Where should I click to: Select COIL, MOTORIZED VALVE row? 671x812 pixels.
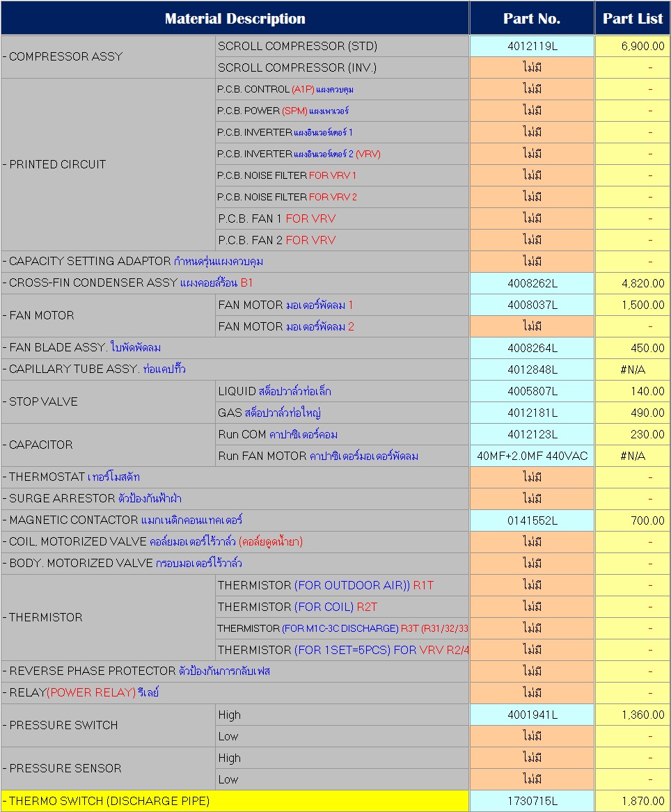pyautogui.click(x=235, y=542)
